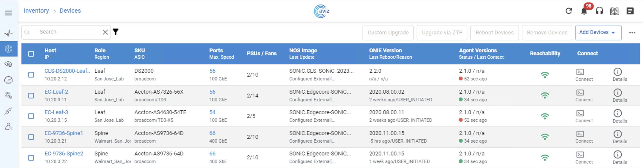Screen dimensions: 644x168
Task: Go to Inventory in the breadcrumb
Action: [x=36, y=11]
